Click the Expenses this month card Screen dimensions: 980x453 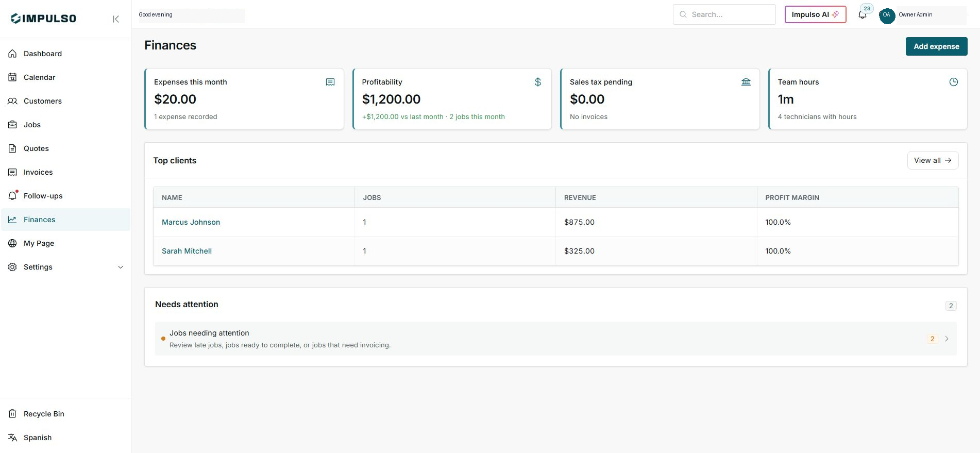[x=244, y=99]
